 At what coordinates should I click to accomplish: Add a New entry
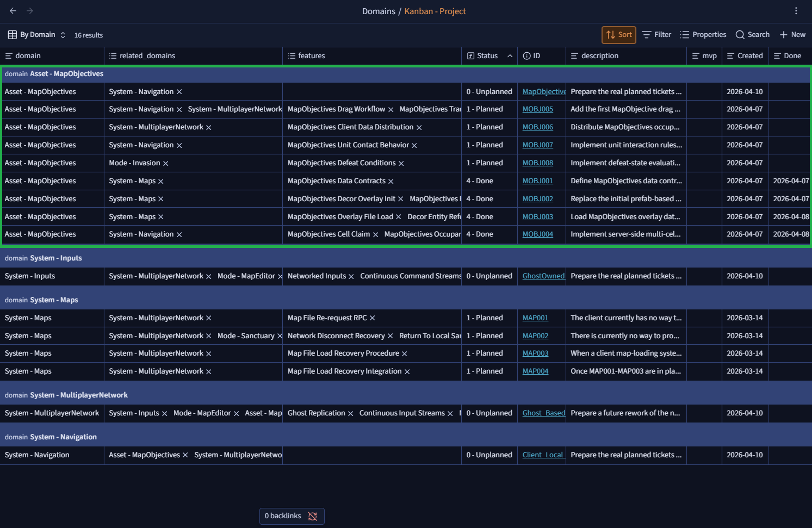pyautogui.click(x=792, y=35)
